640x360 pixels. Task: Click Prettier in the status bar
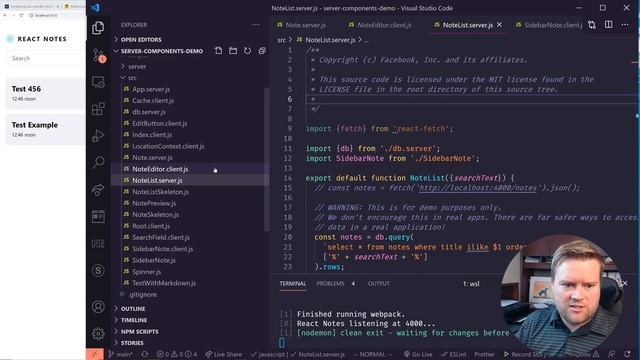[x=484, y=354]
